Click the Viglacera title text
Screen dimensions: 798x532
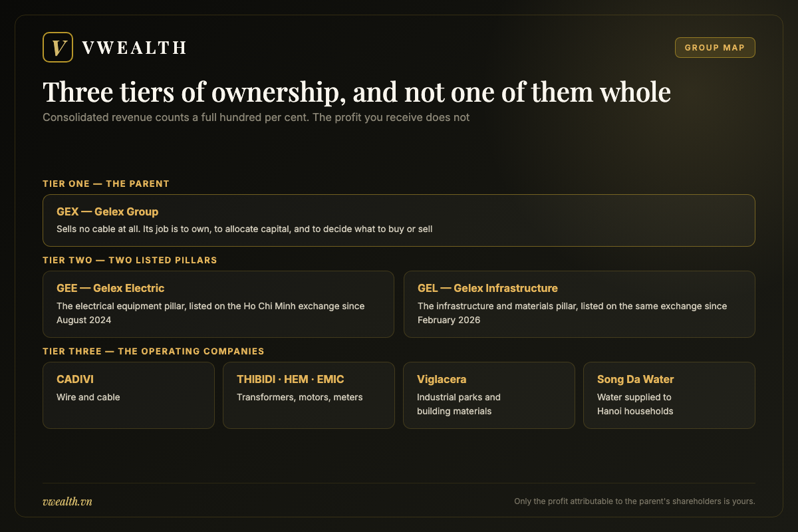click(442, 380)
